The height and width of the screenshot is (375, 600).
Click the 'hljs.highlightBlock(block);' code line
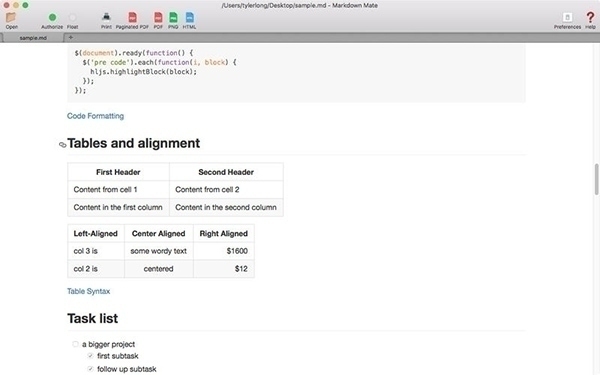143,72
